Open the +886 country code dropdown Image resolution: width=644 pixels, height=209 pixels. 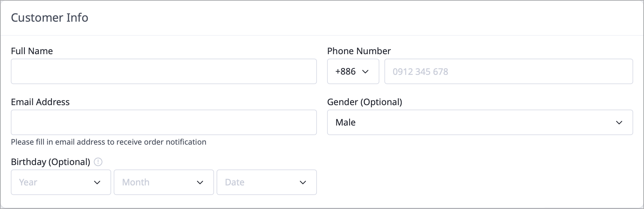point(353,71)
